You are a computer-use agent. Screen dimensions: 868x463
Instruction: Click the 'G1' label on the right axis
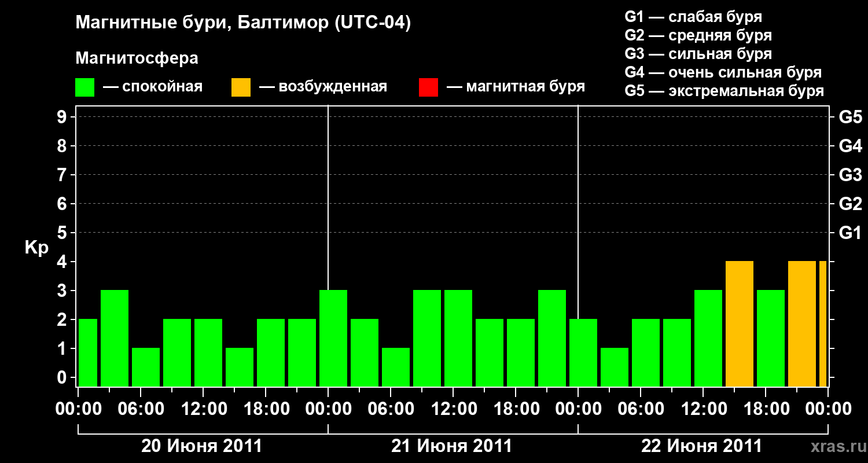coord(850,233)
